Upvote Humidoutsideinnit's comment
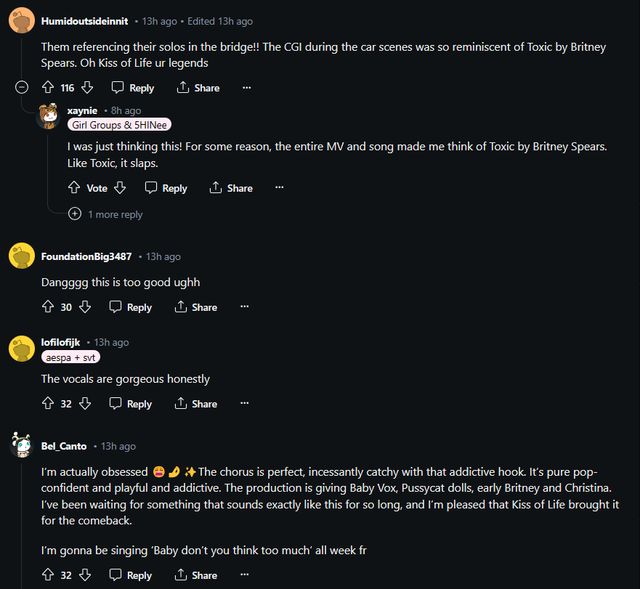The image size is (640, 589). tap(48, 88)
